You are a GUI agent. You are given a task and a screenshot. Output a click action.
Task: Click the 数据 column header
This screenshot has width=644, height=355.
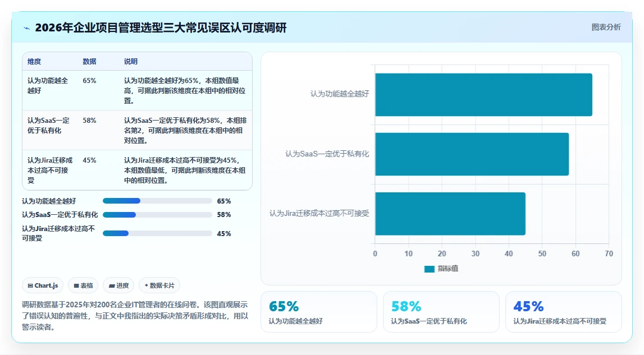pos(89,62)
